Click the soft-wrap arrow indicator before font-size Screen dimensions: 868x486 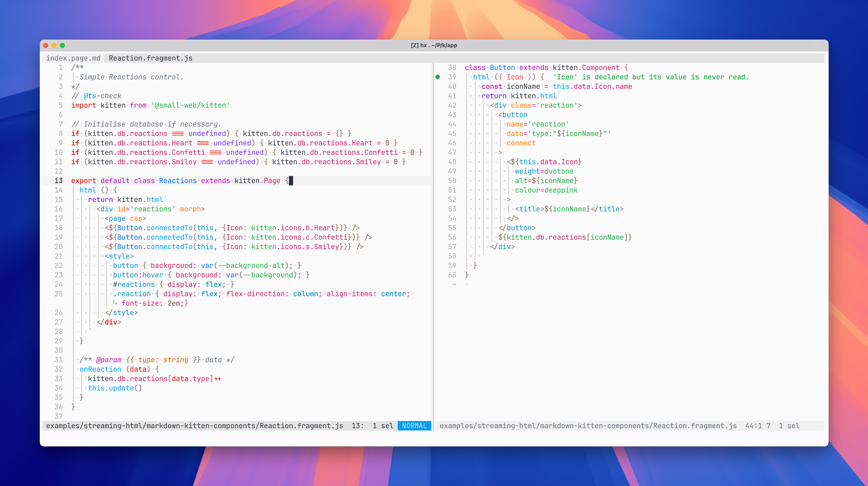[115, 303]
